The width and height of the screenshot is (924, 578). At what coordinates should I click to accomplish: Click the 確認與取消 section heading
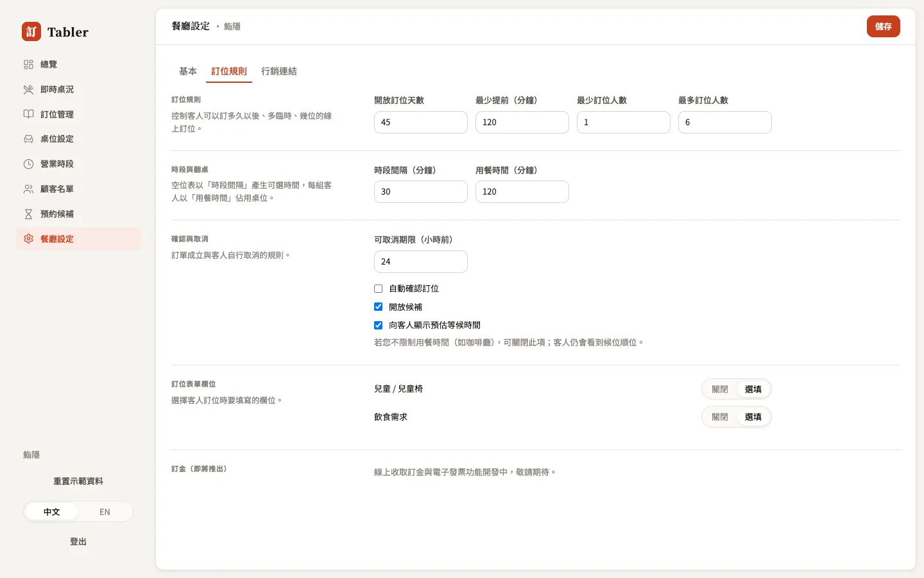coord(190,239)
